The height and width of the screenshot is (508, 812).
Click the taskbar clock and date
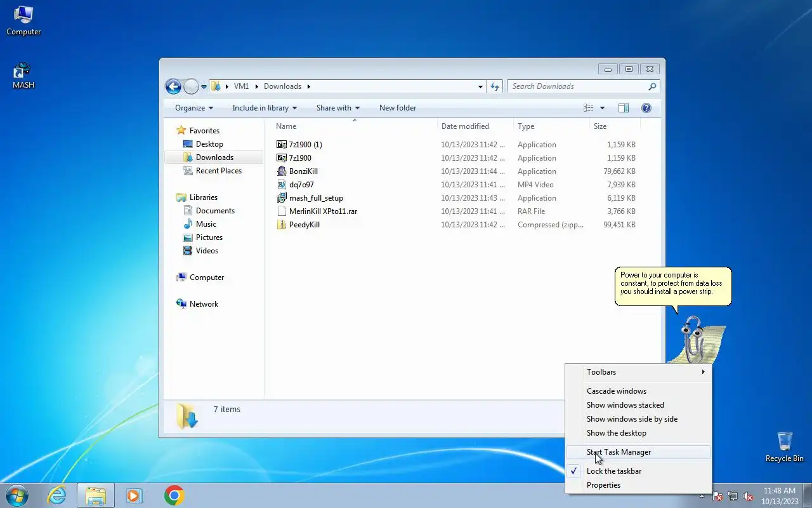coord(780,495)
